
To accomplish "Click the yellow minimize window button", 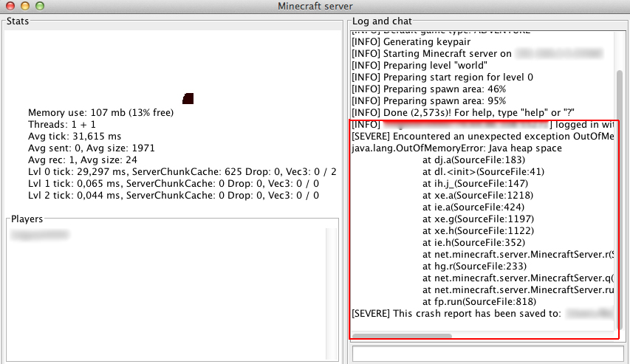I will click(x=25, y=6).
